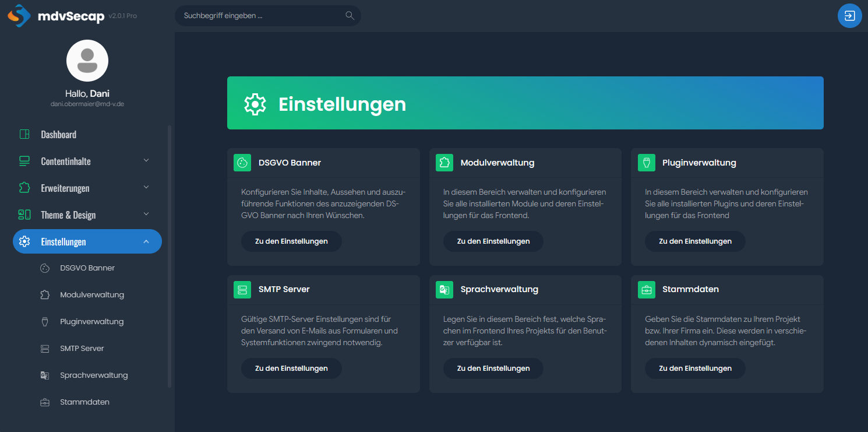868x432 pixels.
Task: Open Sprachverwaltung in the sidebar submenu
Action: pyautogui.click(x=93, y=375)
